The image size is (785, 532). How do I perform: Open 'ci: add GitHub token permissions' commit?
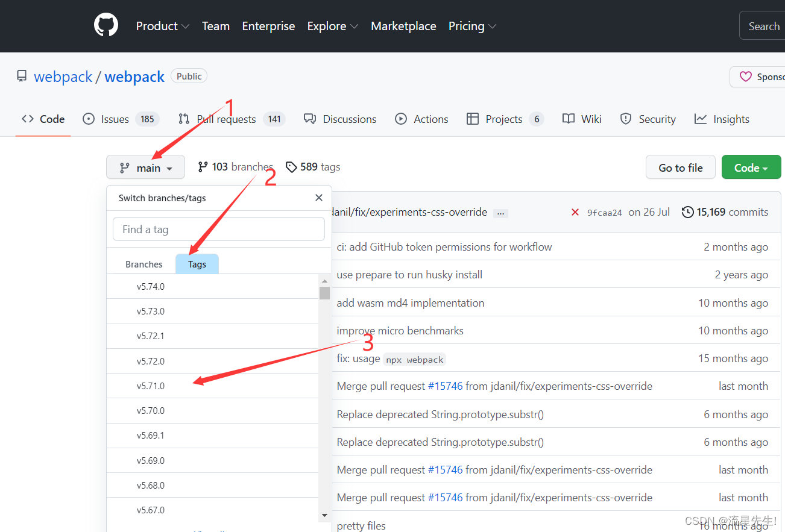(444, 247)
